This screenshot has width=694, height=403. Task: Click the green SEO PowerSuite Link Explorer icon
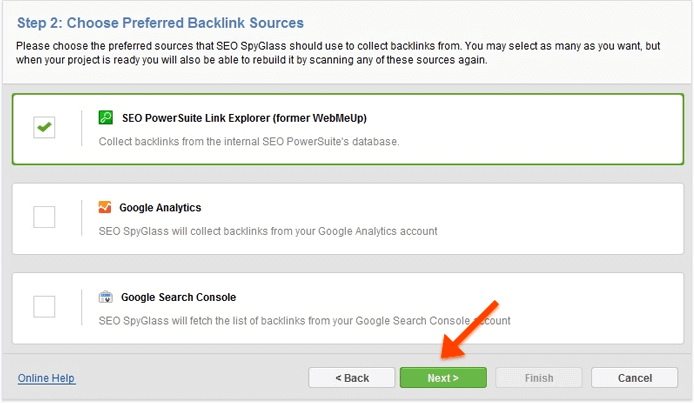106,118
